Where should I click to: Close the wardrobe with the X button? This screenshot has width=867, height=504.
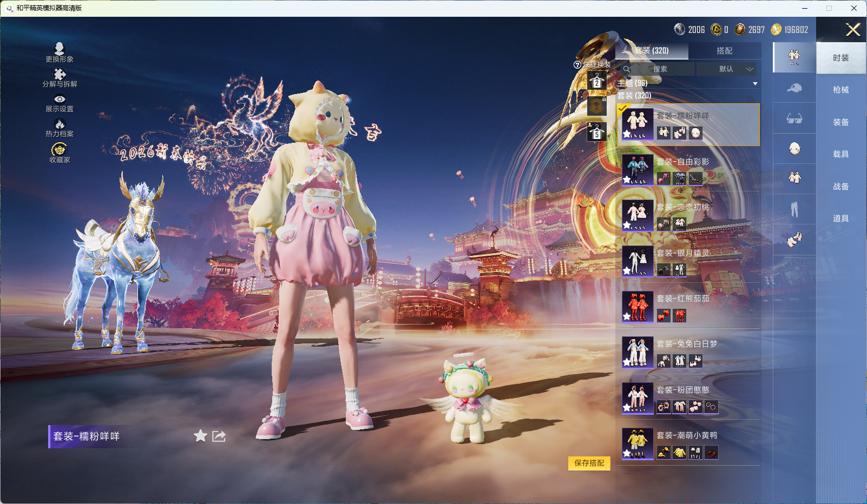[x=853, y=30]
